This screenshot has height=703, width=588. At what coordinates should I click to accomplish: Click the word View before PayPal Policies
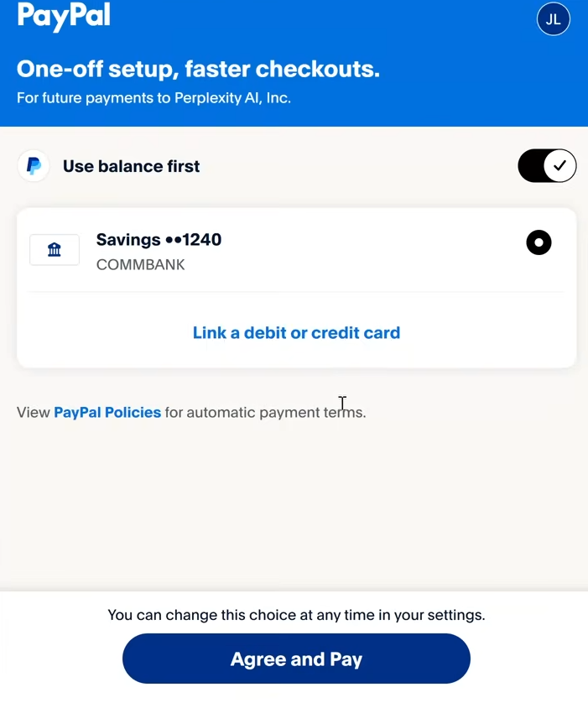pos(34,413)
